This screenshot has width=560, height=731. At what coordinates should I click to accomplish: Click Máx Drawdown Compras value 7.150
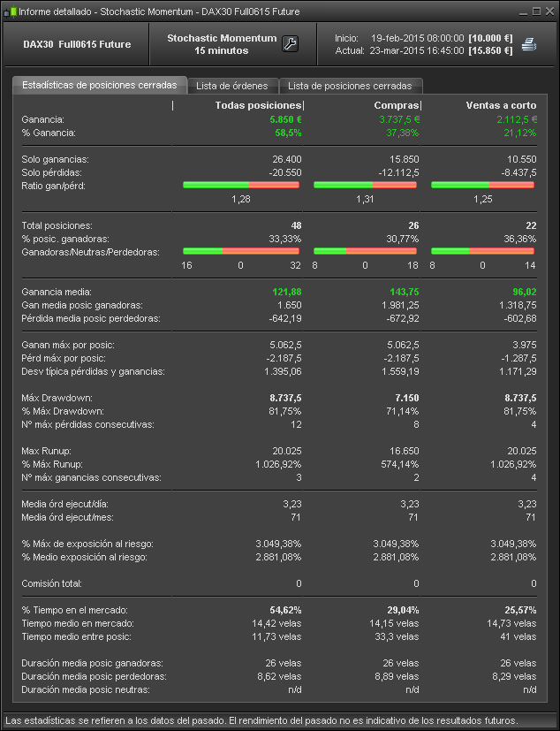(407, 398)
